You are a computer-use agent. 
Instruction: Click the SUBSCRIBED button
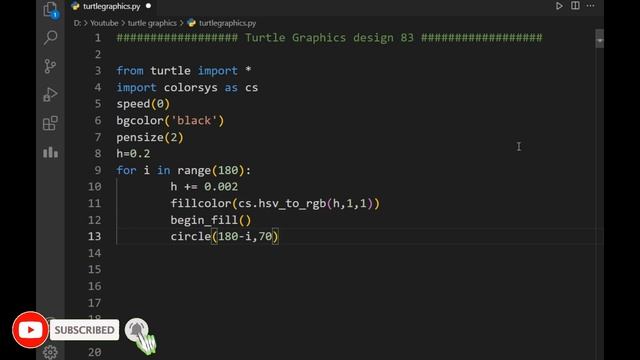(84, 330)
